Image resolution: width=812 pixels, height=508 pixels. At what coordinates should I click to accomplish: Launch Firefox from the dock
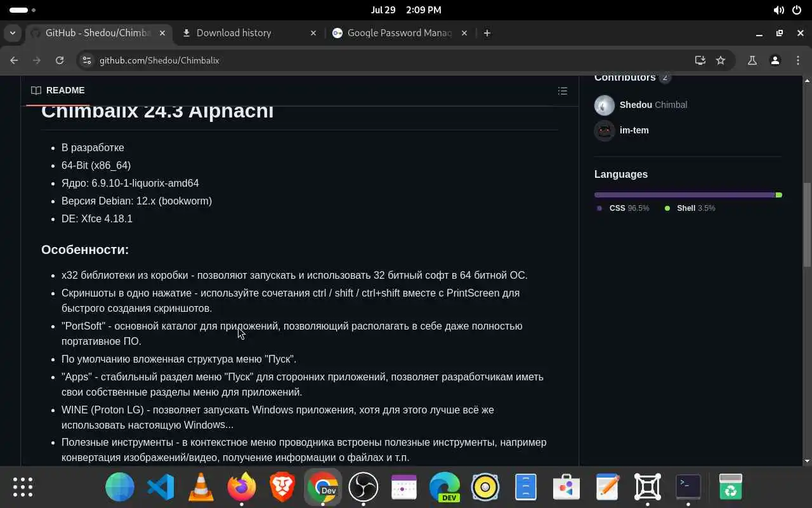[242, 487]
